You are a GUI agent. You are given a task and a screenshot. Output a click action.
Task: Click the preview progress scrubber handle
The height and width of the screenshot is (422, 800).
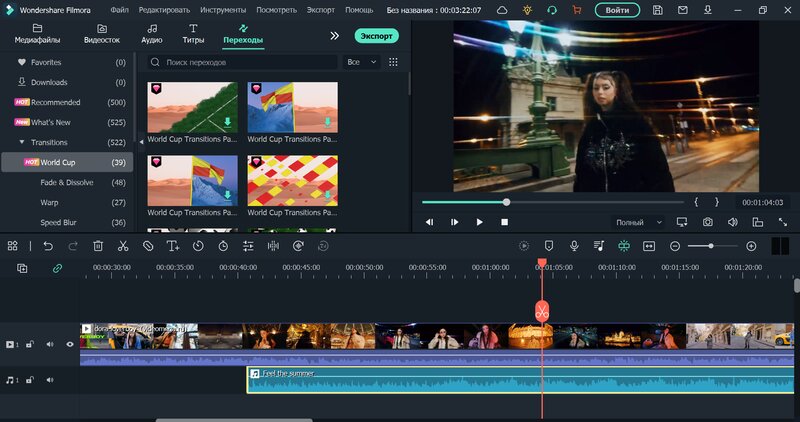point(506,203)
